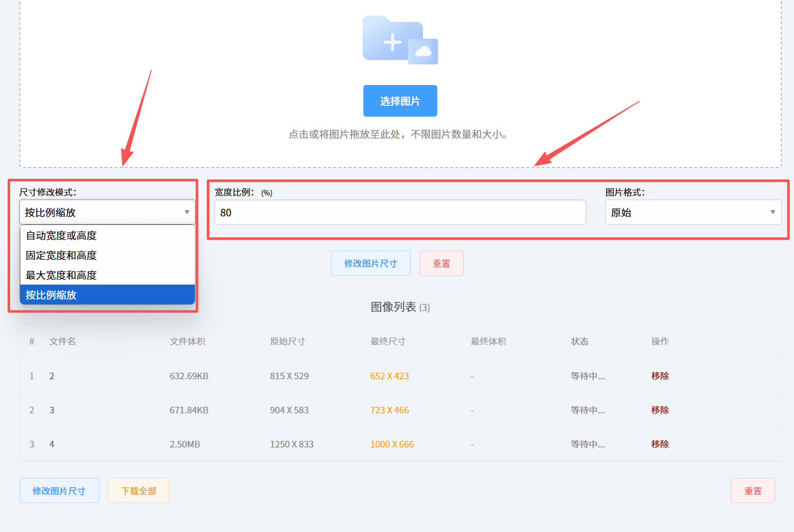Viewport: 794px width, 532px height.
Task: Click 修改图片尺寸 button above image list
Action: tap(371, 263)
